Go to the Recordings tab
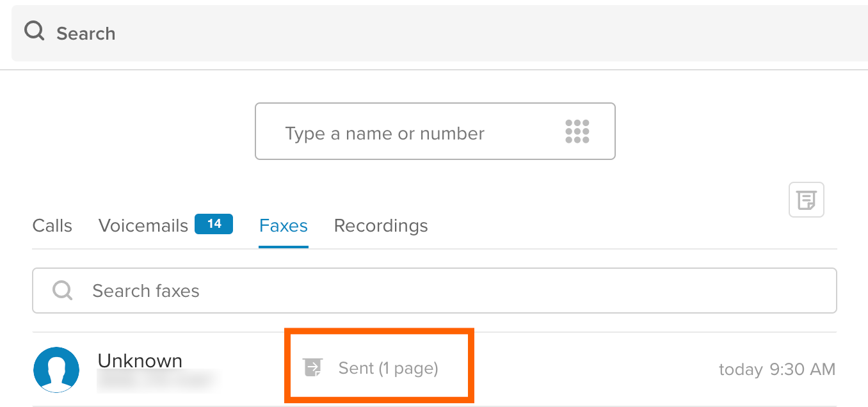Image resolution: width=868 pixels, height=407 pixels. coord(381,226)
